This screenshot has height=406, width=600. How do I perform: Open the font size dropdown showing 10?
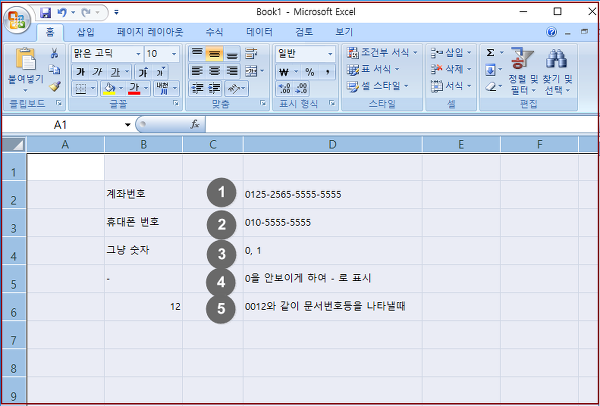click(x=174, y=54)
